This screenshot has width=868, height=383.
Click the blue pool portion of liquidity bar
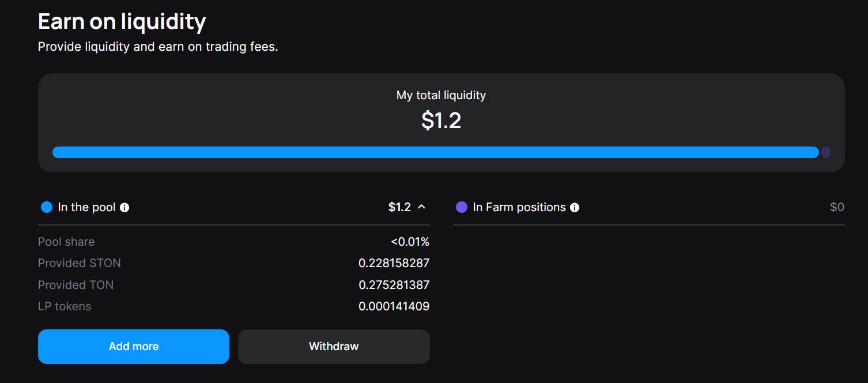click(x=435, y=152)
